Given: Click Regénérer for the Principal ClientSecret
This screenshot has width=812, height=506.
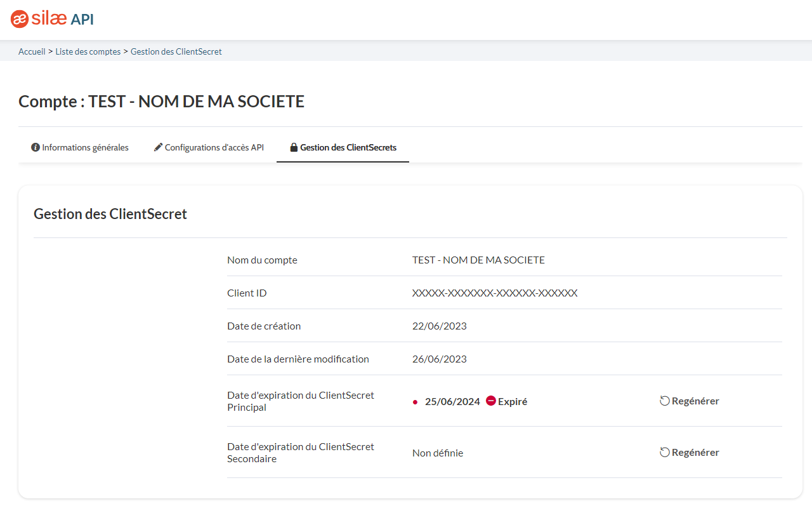Looking at the screenshot, I should click(x=695, y=401).
